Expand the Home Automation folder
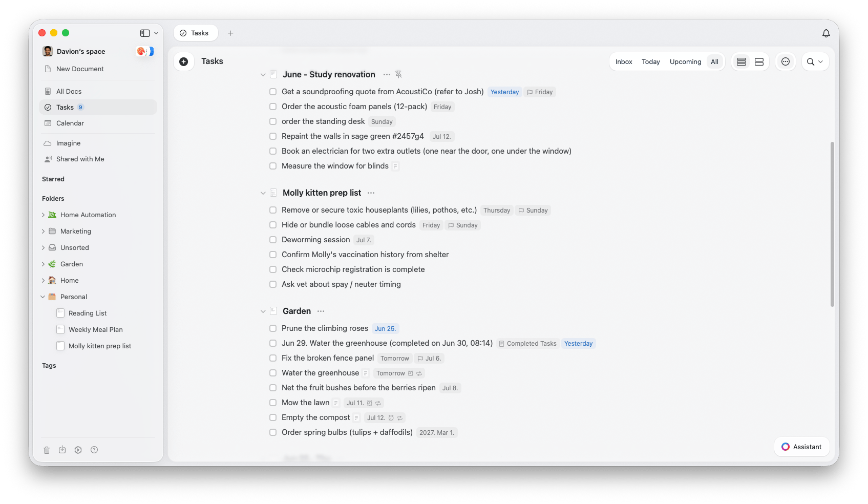 pos(43,215)
